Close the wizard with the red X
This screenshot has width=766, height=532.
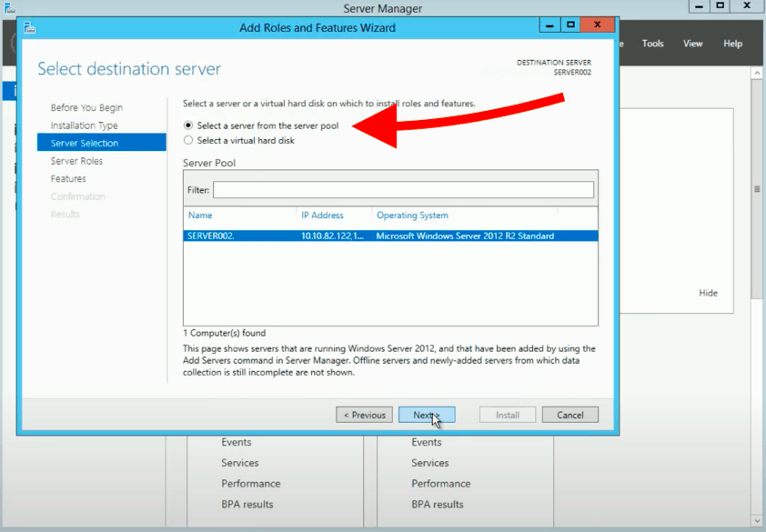tap(597, 25)
